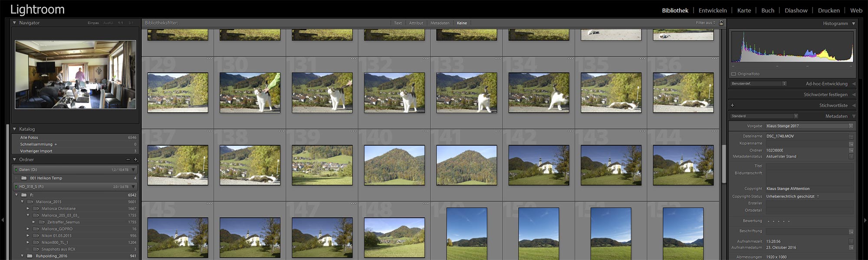Collapse the Mallorca_2015 folder
This screenshot has width=868, height=260.
22,202
